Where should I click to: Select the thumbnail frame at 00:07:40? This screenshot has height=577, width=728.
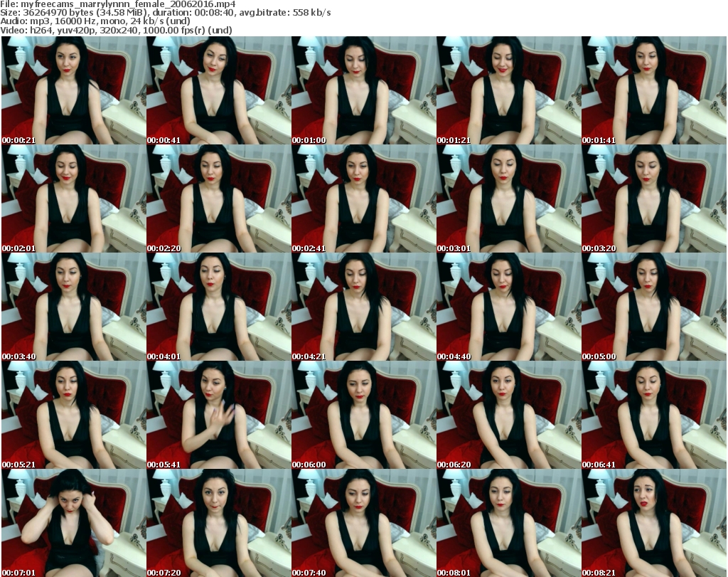363,523
